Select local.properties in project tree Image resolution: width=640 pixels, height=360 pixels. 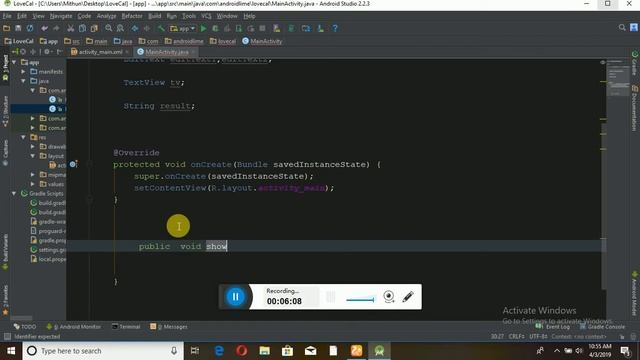click(48, 259)
